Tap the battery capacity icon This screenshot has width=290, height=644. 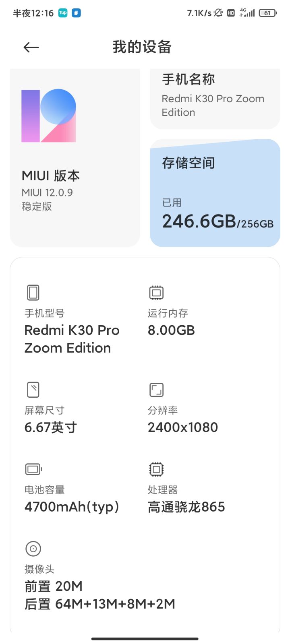click(33, 469)
